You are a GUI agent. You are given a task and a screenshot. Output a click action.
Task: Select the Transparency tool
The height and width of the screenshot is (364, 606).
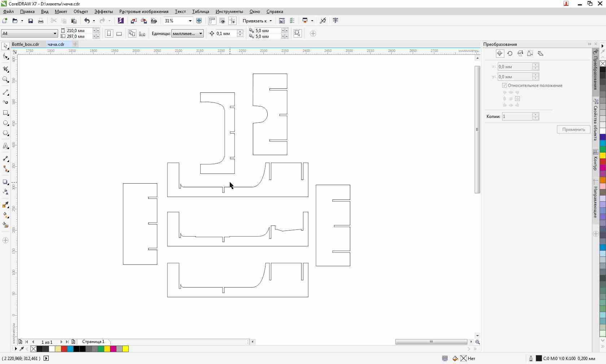[5, 192]
